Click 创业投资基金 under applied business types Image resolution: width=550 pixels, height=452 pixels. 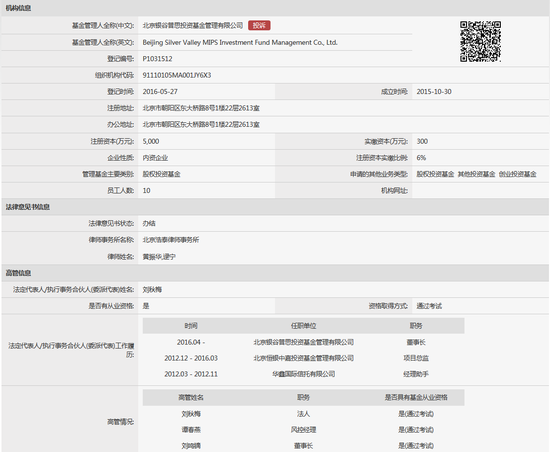tap(518, 174)
